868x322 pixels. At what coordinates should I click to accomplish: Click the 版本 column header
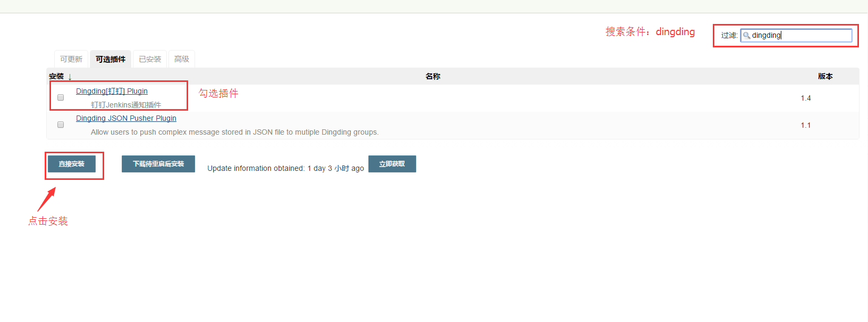click(825, 76)
